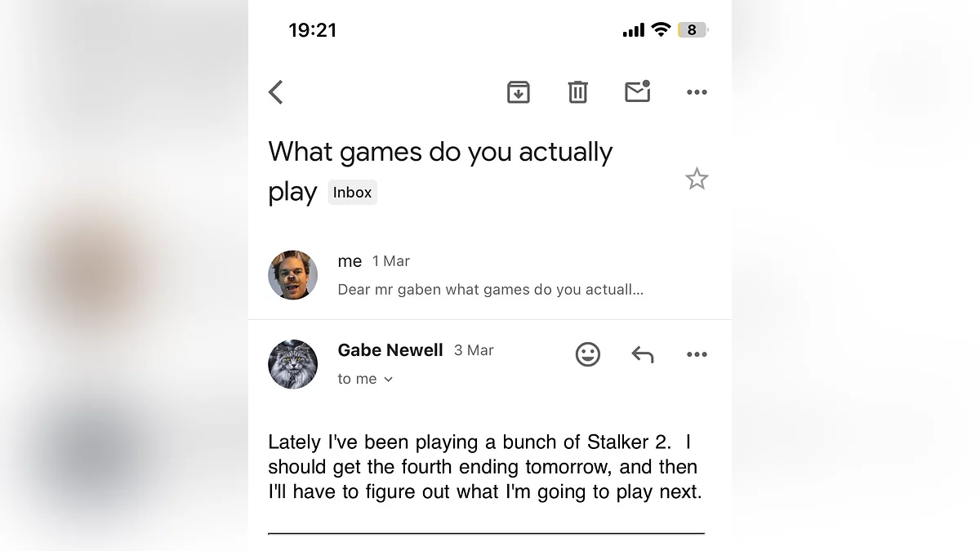Tap Gabe Newell's cat avatar
The height and width of the screenshot is (551, 980).
(292, 364)
